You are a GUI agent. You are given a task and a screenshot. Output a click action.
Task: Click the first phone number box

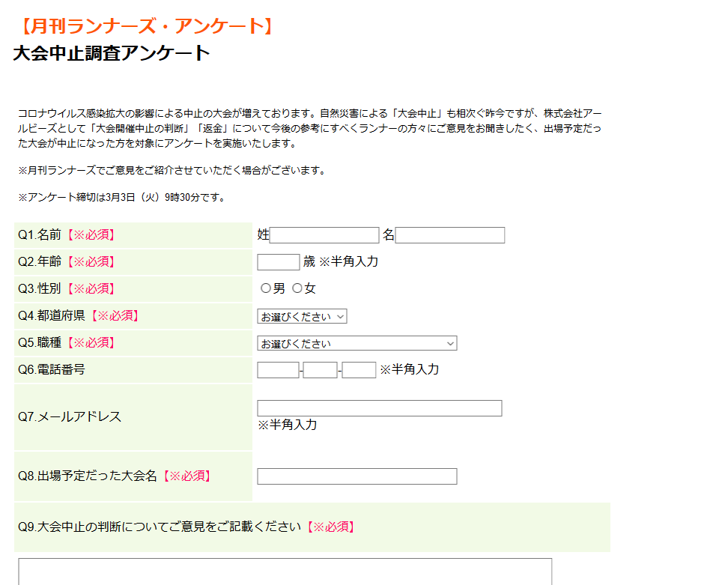[x=278, y=370]
